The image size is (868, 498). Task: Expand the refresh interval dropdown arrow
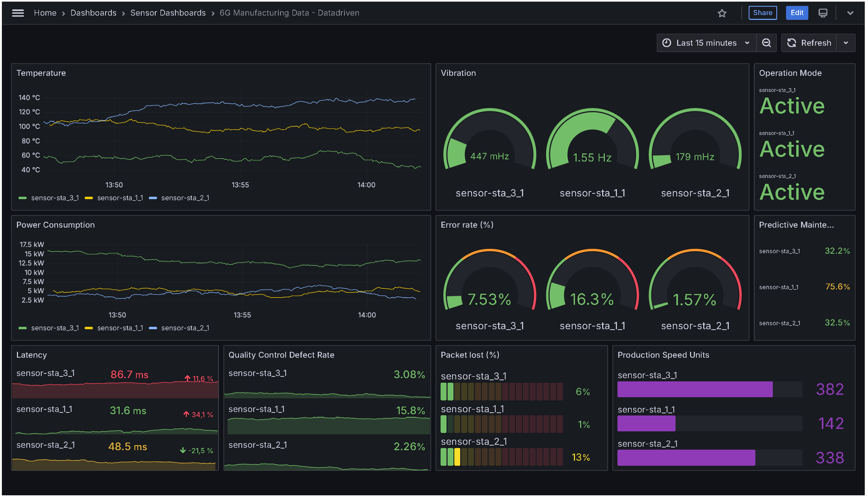click(x=845, y=43)
